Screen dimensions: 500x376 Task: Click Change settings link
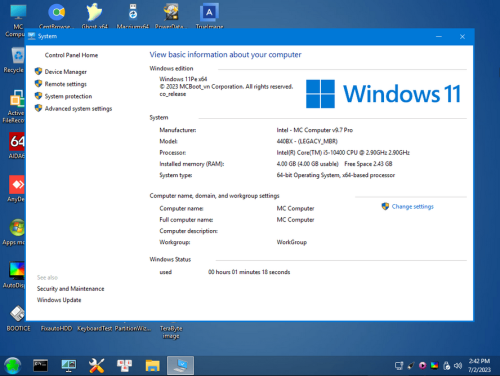[x=413, y=207]
